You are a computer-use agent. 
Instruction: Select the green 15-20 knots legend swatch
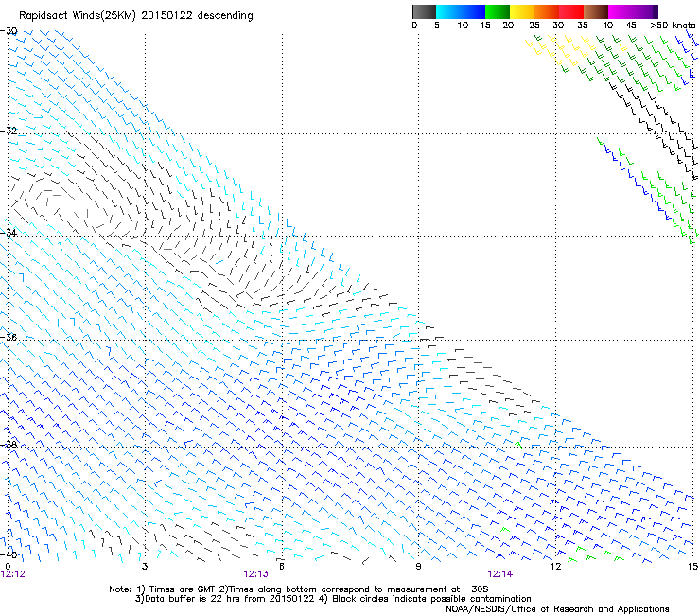tap(498, 11)
